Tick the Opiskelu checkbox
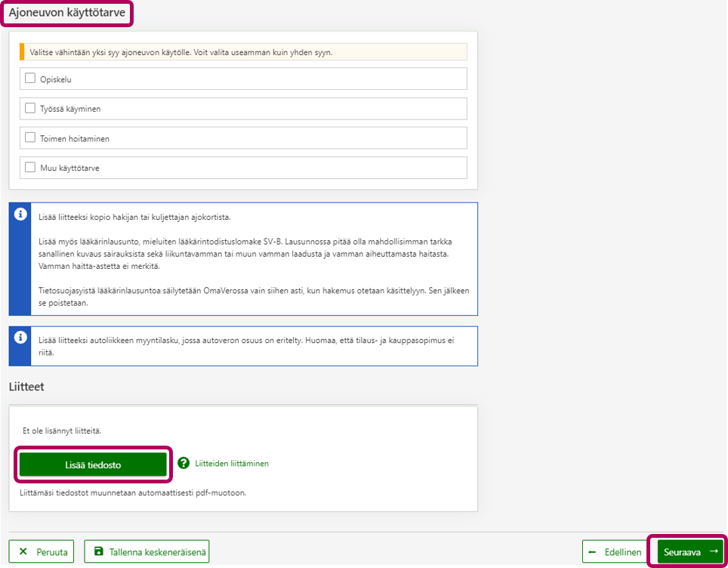This screenshot has width=728, height=568. tap(30, 78)
